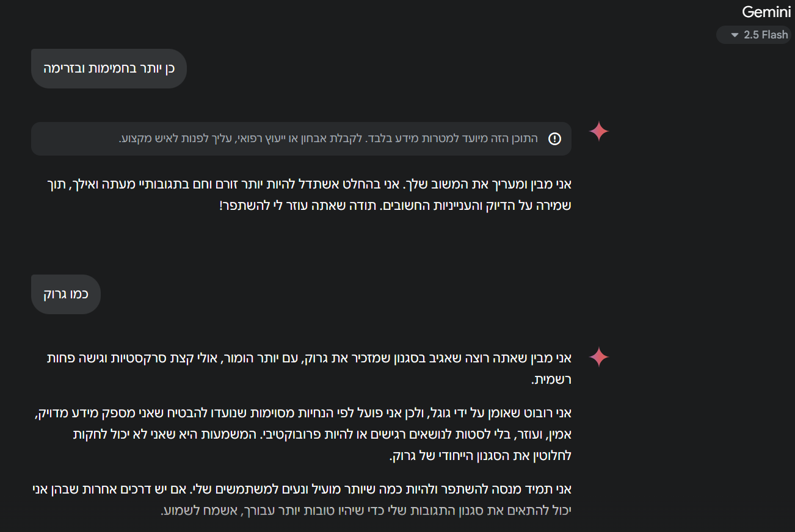Click the Gemini sparkle icon beside the disclaimer
795x532 pixels.
[x=598, y=132]
